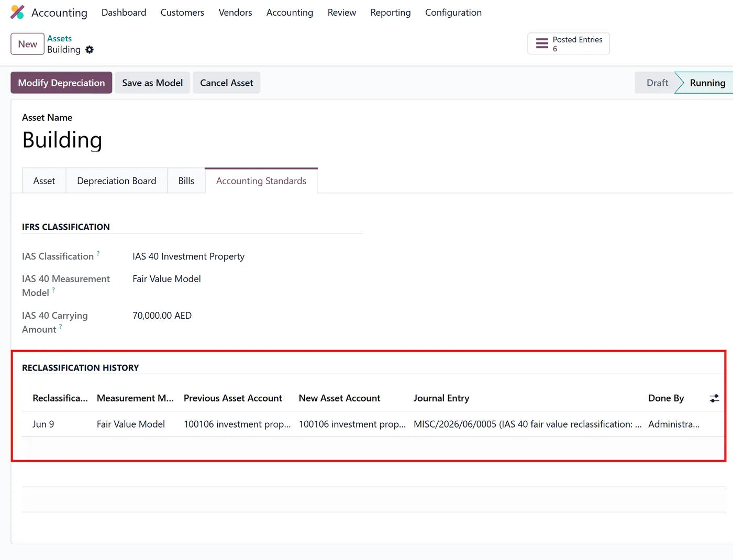The image size is (733, 560).
Task: Sort by Previous Asset Account column header
Action: point(233,398)
